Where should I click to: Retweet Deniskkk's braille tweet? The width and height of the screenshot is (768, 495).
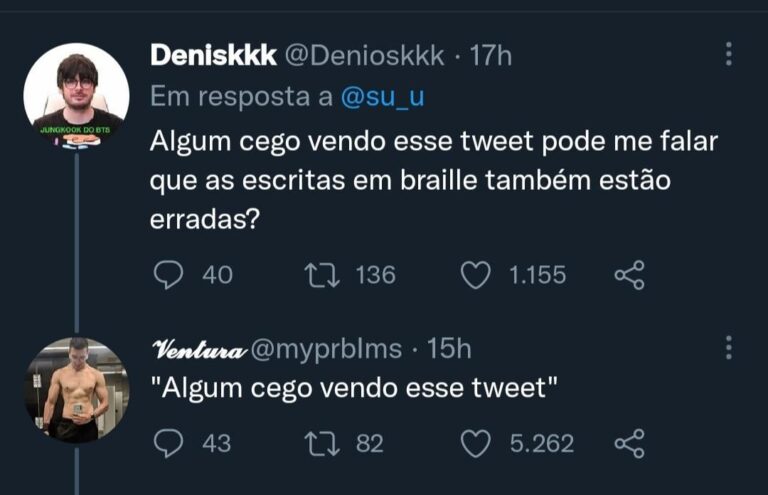coord(321,274)
